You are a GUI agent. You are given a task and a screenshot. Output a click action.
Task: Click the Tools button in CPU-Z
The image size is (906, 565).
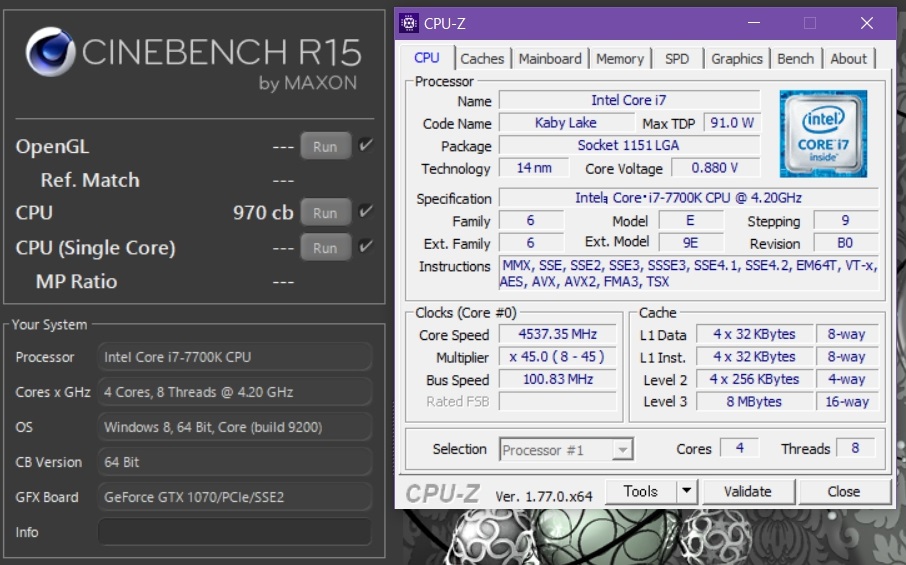(641, 491)
